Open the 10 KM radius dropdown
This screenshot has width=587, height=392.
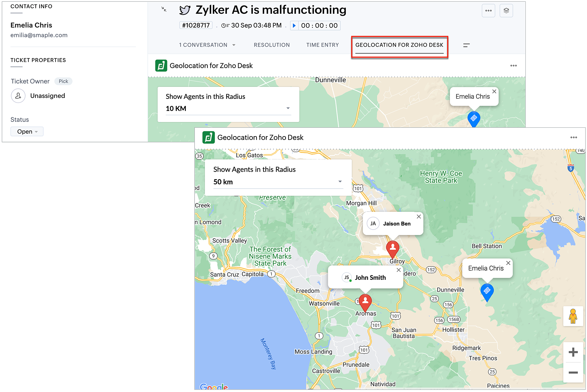pyautogui.click(x=228, y=109)
